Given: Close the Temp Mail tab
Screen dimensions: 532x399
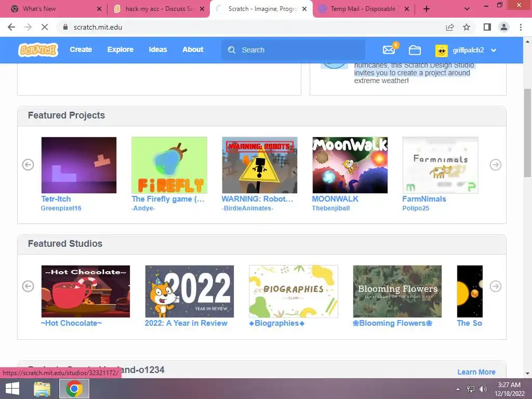Looking at the screenshot, I should pyautogui.click(x=406, y=9).
